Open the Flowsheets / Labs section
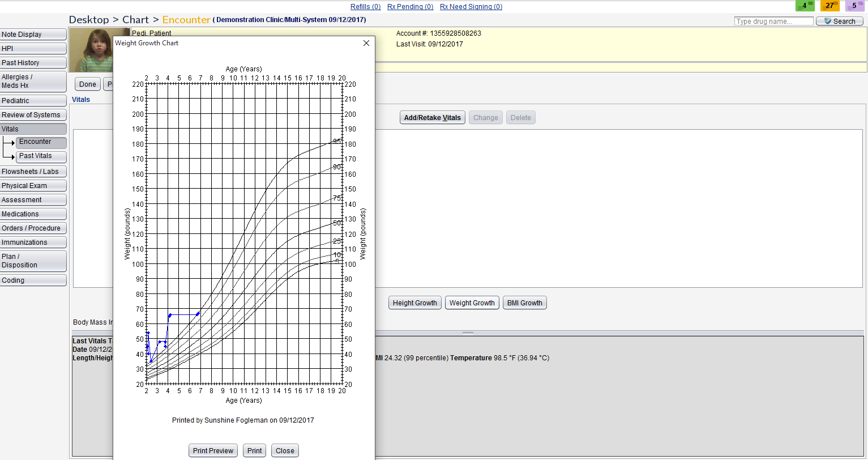 [33, 172]
